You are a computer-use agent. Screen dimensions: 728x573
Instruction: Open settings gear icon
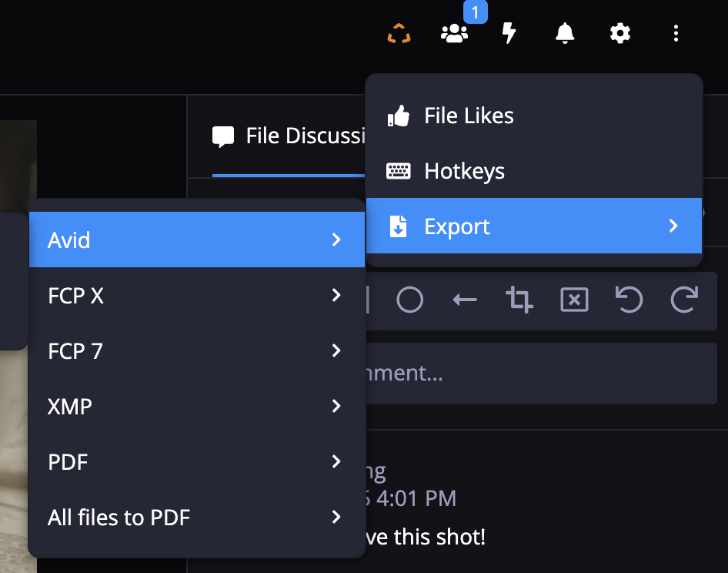[x=619, y=33]
